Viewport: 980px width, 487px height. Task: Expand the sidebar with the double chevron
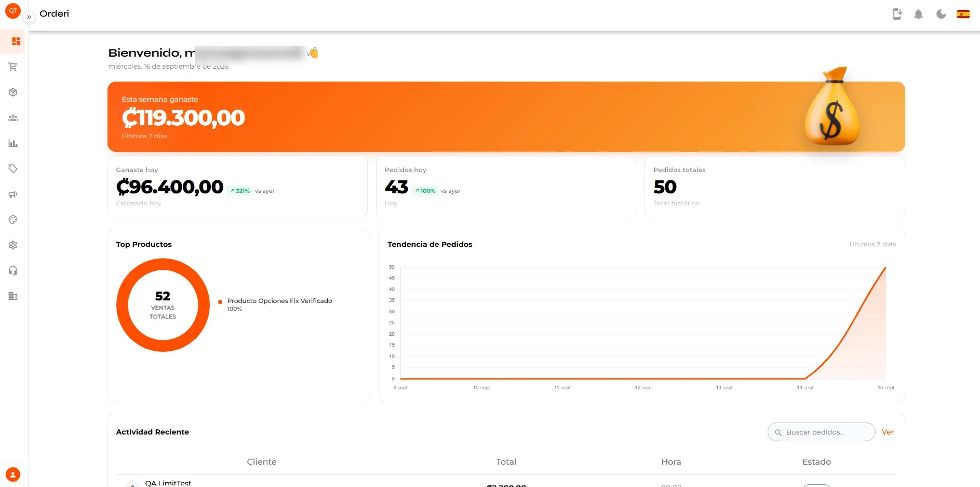29,17
